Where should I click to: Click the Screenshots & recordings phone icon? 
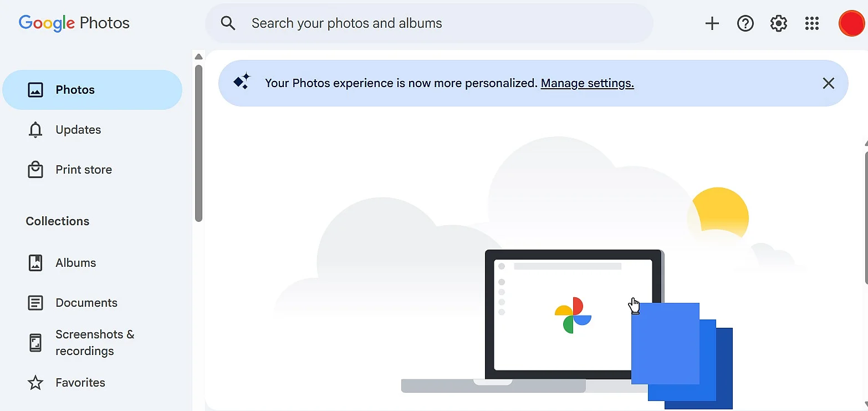click(35, 343)
